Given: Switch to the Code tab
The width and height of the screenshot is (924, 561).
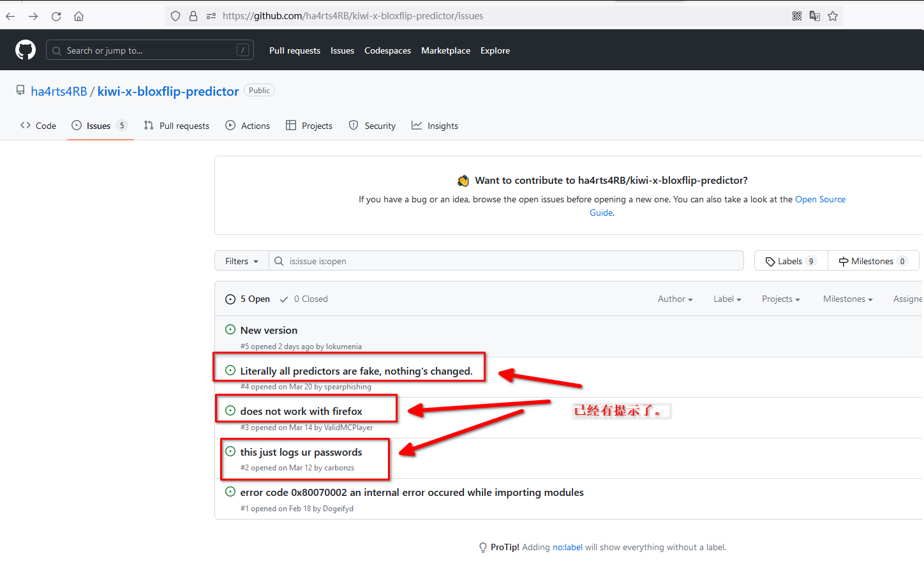Looking at the screenshot, I should (x=38, y=126).
